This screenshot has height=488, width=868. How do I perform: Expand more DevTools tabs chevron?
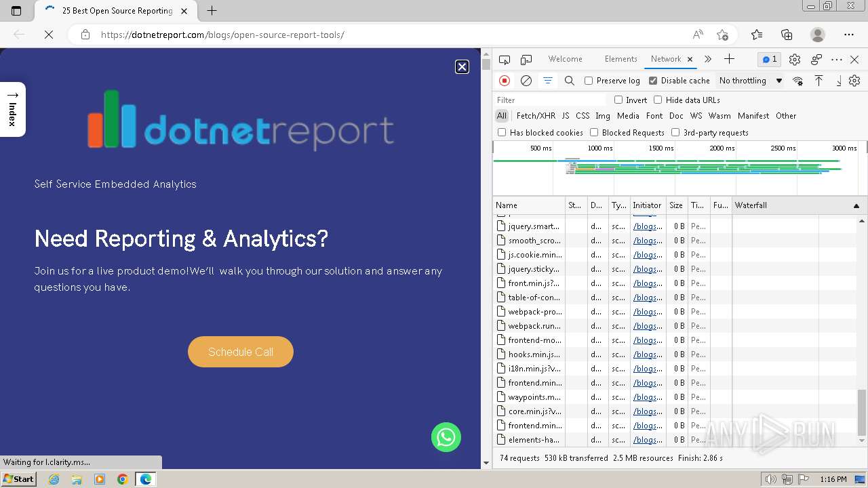(708, 60)
